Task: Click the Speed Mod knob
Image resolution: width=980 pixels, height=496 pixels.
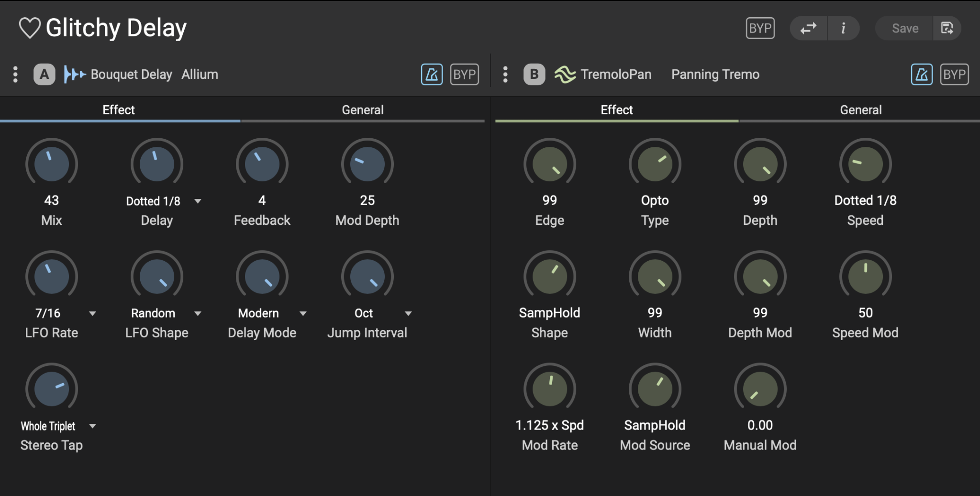Action: click(866, 276)
